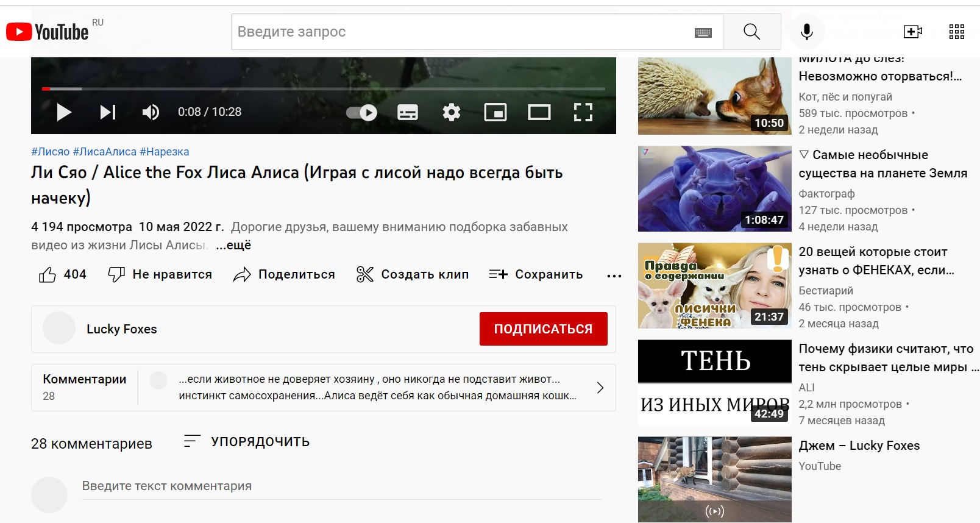Open the Фактограф channel name
Image resolution: width=980 pixels, height=523 pixels.
tap(827, 194)
